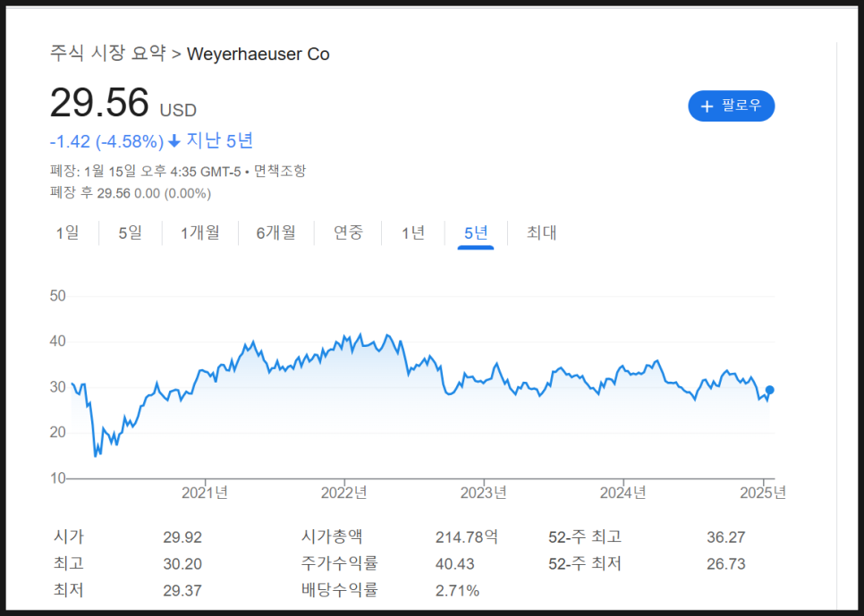Click the 29.56 current price
Image resolution: width=864 pixels, height=616 pixels.
(99, 103)
